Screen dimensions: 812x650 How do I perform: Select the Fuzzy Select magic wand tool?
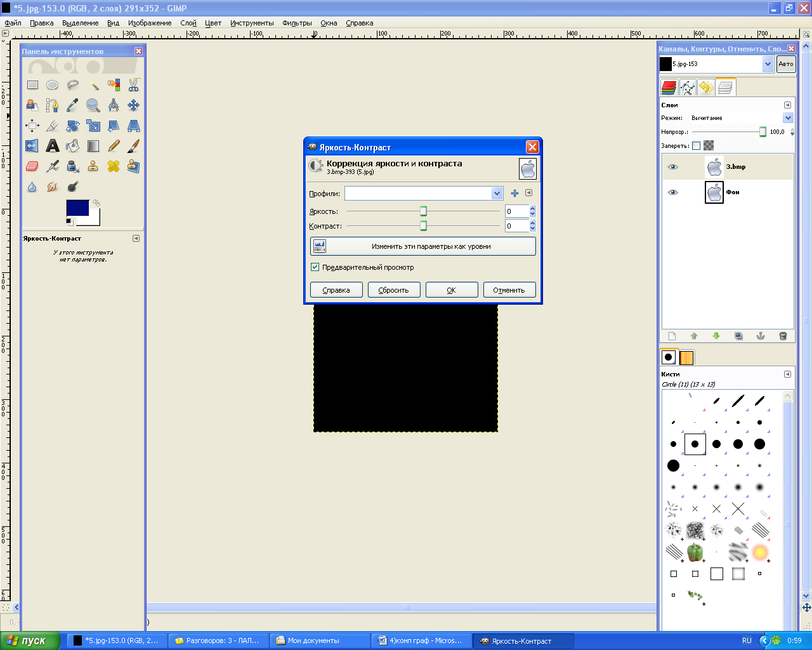[x=93, y=85]
